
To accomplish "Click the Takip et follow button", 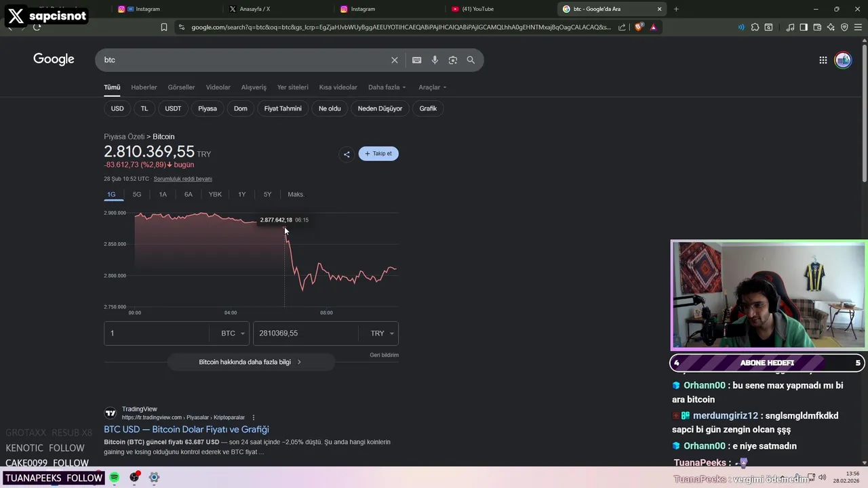I will (x=378, y=154).
